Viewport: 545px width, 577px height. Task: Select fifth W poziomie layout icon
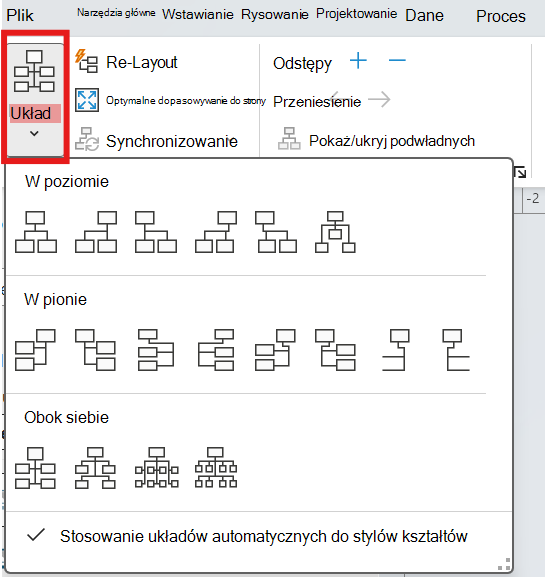coord(276,232)
